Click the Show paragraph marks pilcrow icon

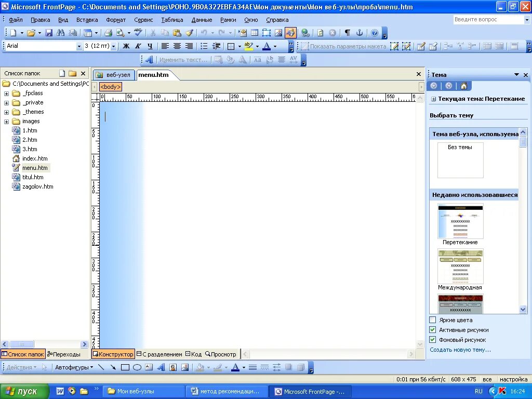pos(348,33)
